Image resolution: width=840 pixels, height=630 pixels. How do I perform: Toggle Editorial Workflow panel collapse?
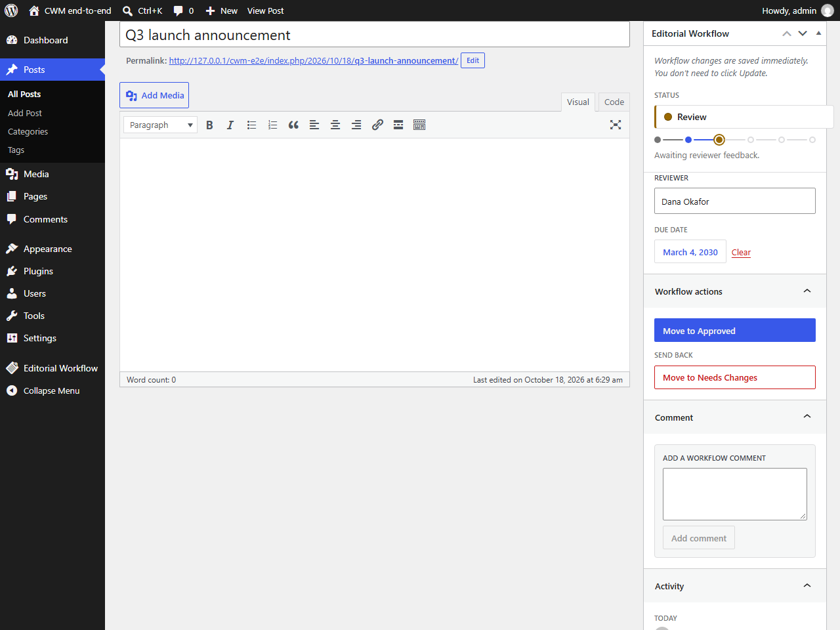tap(818, 33)
